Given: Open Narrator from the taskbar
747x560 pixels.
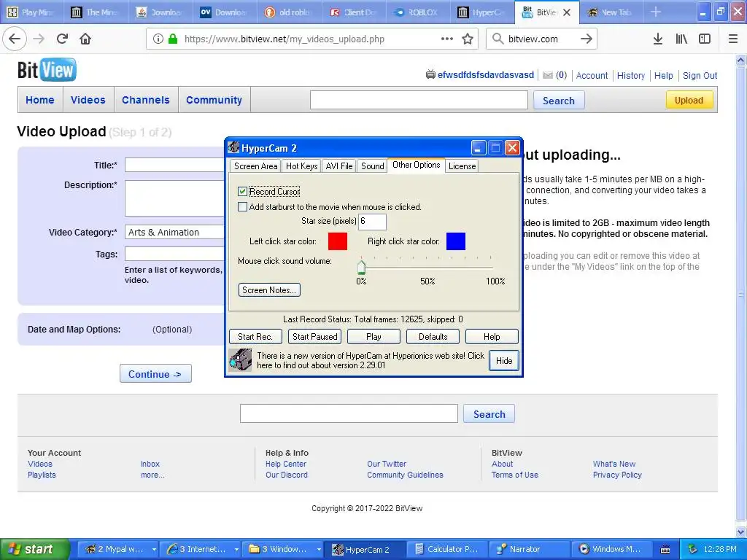Looking at the screenshot, I should pos(530,550).
